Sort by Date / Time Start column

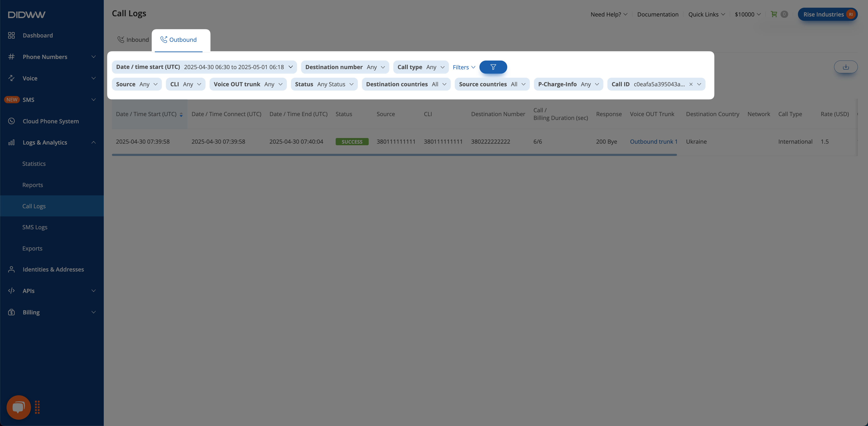150,114
